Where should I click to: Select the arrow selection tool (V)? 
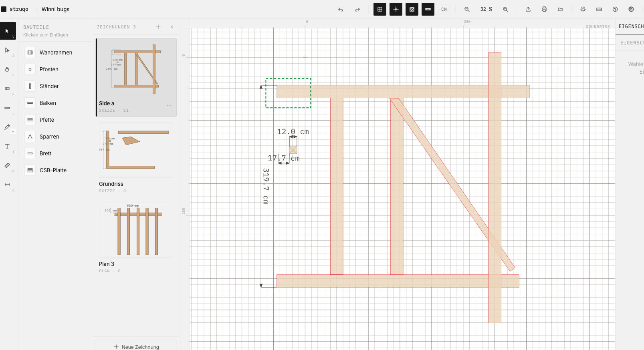(8, 31)
